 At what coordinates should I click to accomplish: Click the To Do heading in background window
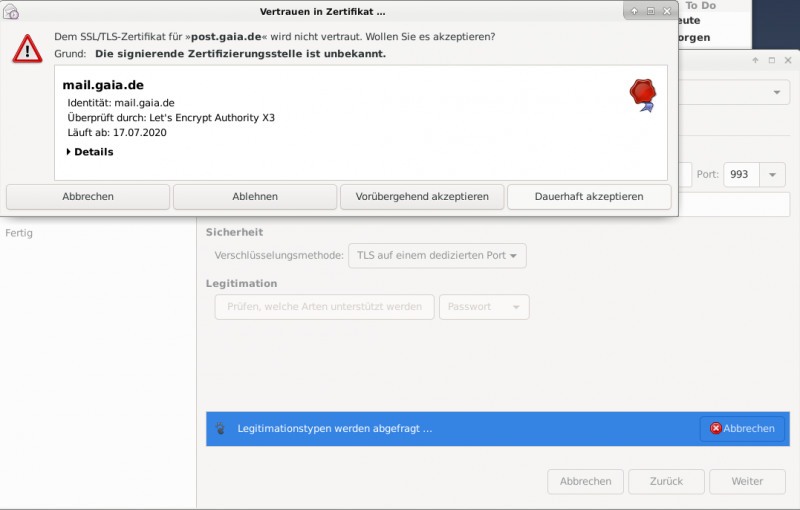pyautogui.click(x=701, y=6)
